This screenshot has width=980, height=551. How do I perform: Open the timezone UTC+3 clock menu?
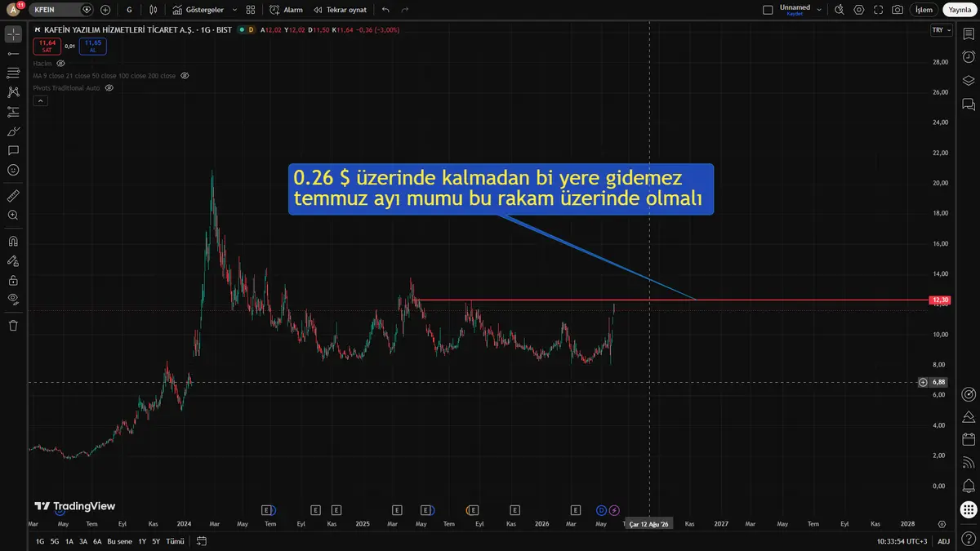(902, 541)
